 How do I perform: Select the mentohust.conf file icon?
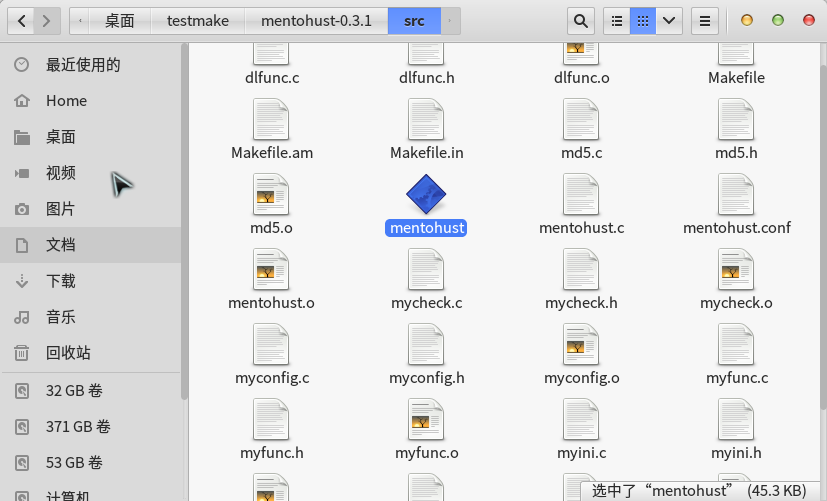point(736,194)
